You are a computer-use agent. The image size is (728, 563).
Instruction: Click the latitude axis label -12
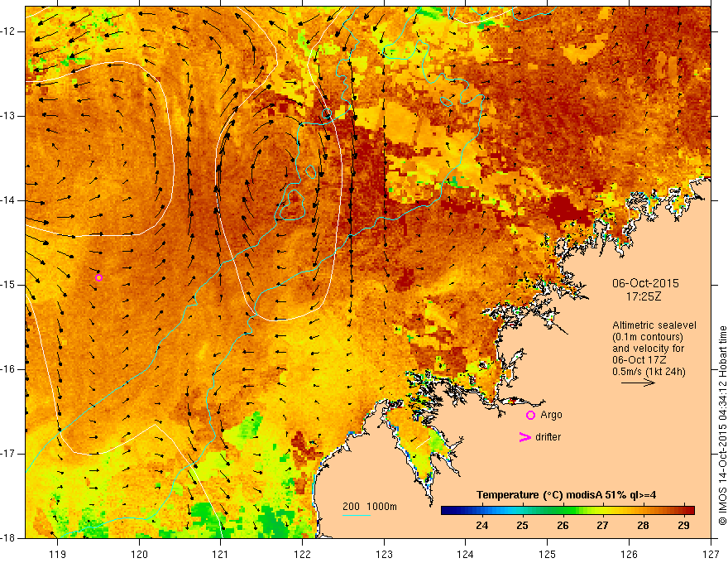coord(8,31)
